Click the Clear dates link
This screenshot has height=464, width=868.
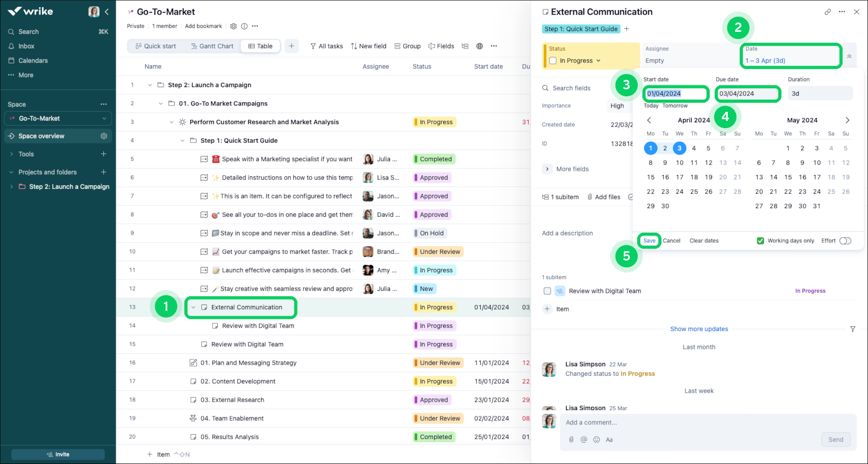coord(704,241)
